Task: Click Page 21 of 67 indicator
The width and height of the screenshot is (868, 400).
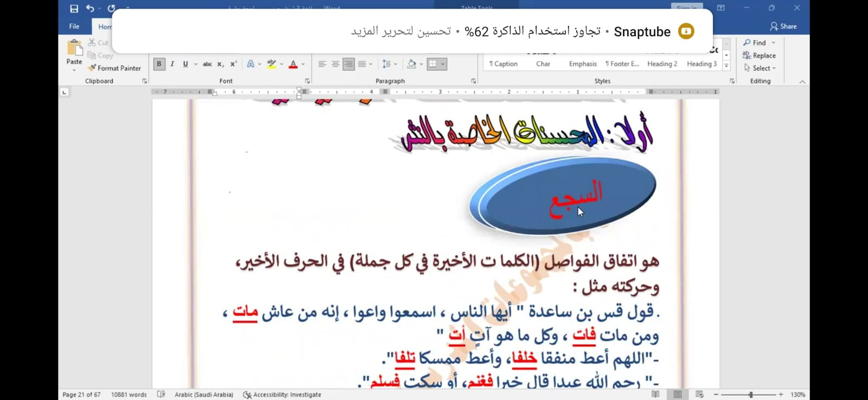Action: [81, 395]
